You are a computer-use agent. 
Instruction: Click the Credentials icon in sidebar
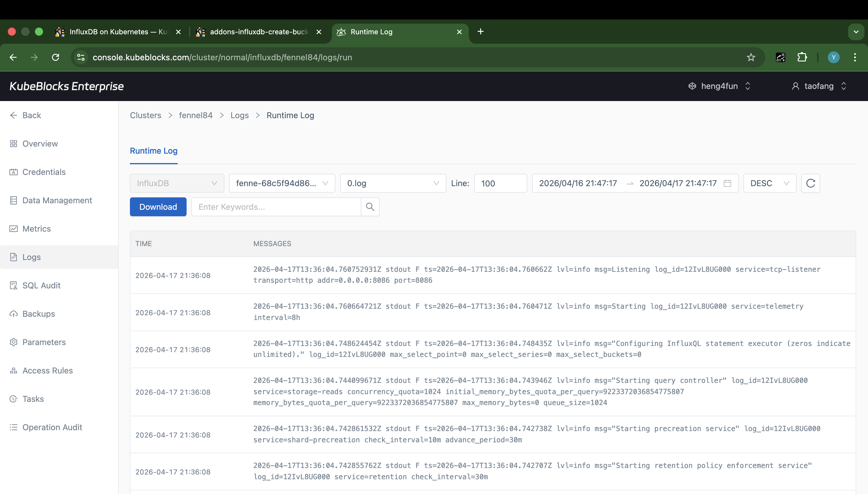tap(14, 172)
